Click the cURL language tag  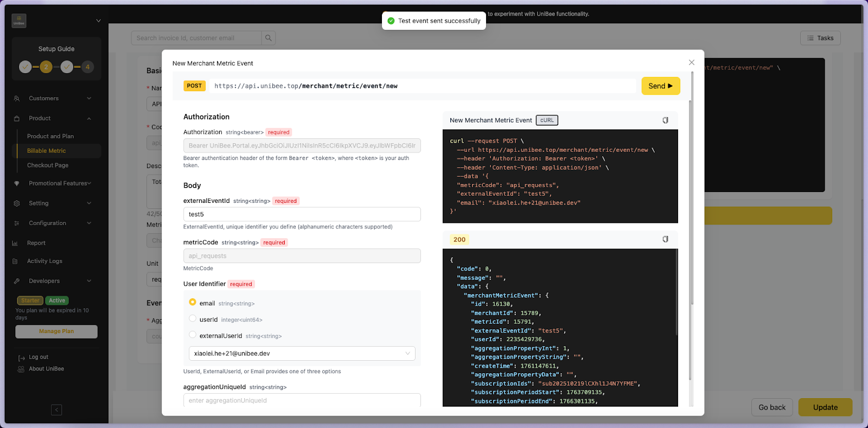pos(547,120)
